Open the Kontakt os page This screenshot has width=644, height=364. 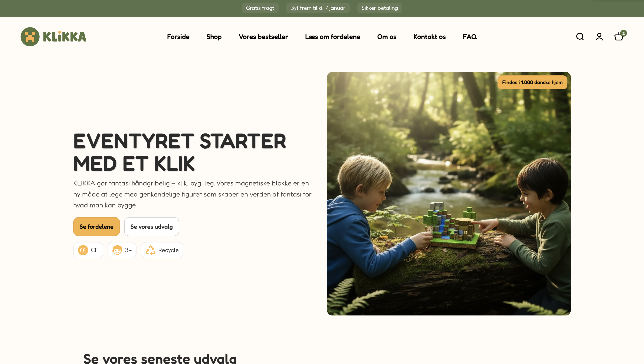429,37
